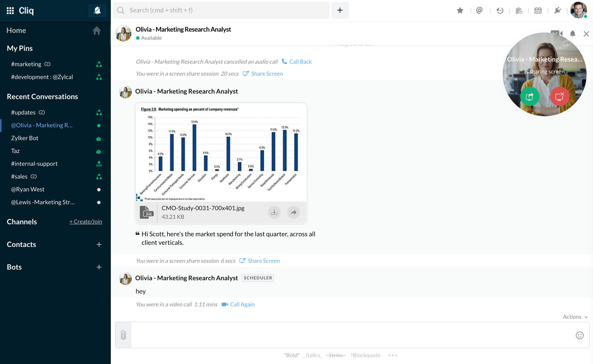
Task: Click the pin icon in the top bar
Action: click(x=557, y=10)
